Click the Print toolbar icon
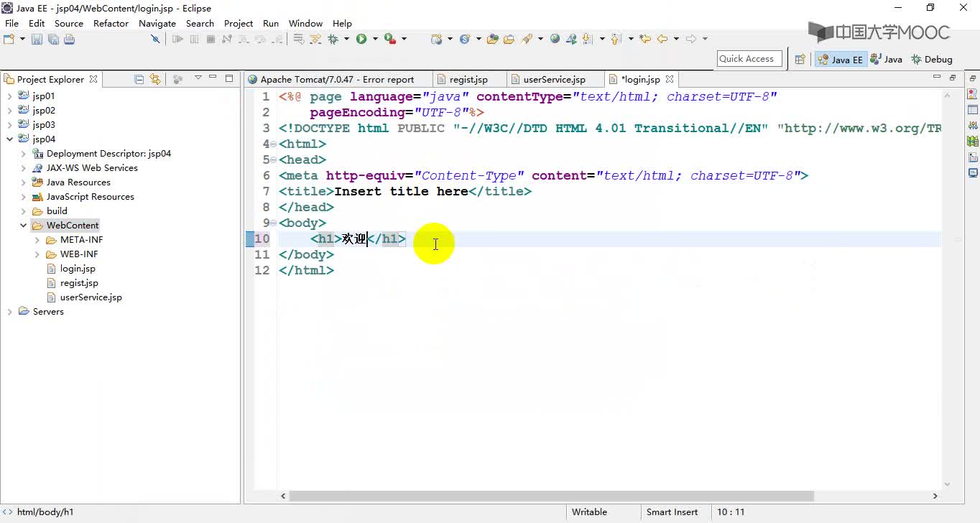The image size is (980, 523). point(70,39)
